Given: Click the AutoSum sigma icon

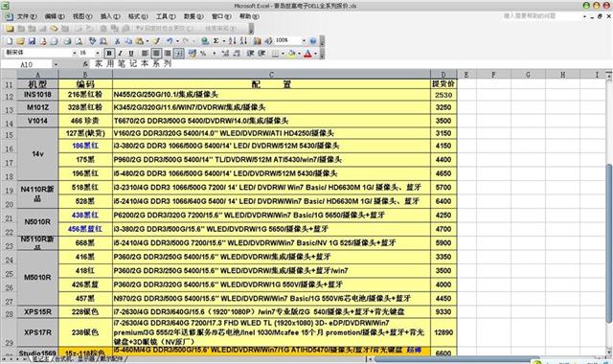Looking at the screenshot, I should (x=216, y=40).
